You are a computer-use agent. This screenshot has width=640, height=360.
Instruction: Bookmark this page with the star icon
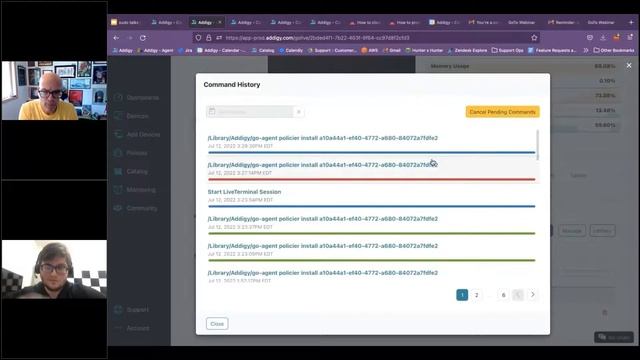click(x=534, y=38)
